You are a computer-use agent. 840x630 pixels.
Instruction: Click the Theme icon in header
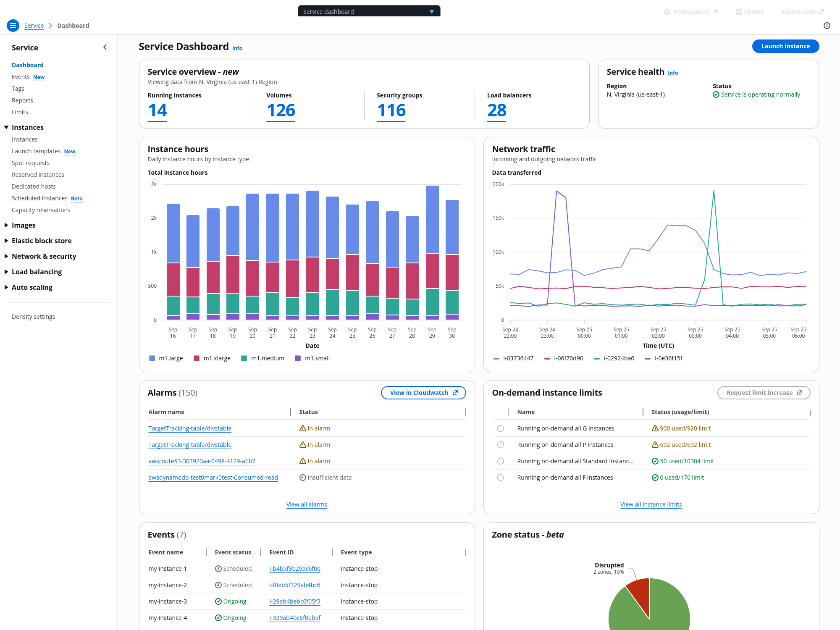(739, 12)
